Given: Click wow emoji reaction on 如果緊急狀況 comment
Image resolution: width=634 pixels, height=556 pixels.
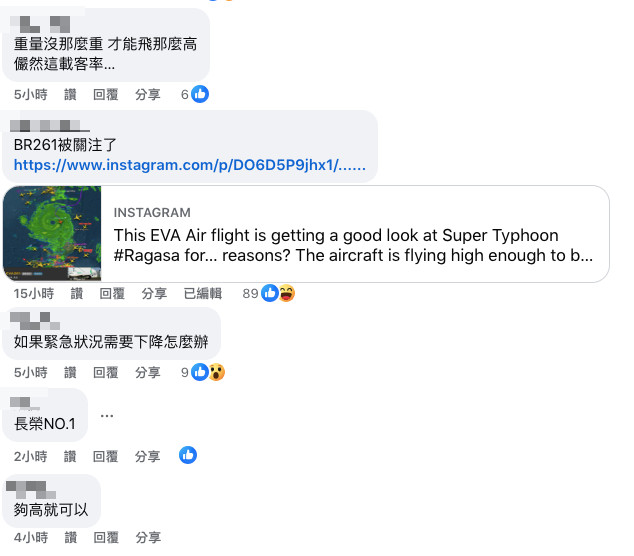Looking at the screenshot, I should pyautogui.click(x=217, y=372).
